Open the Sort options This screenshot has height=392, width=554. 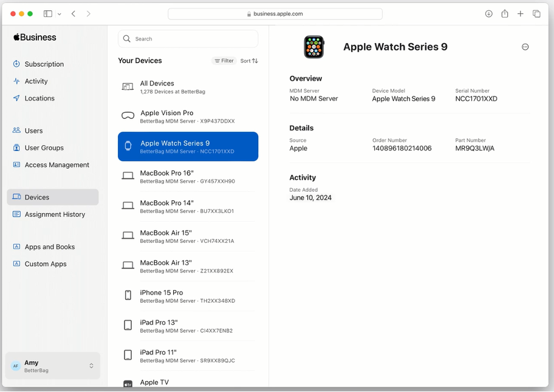(x=249, y=61)
